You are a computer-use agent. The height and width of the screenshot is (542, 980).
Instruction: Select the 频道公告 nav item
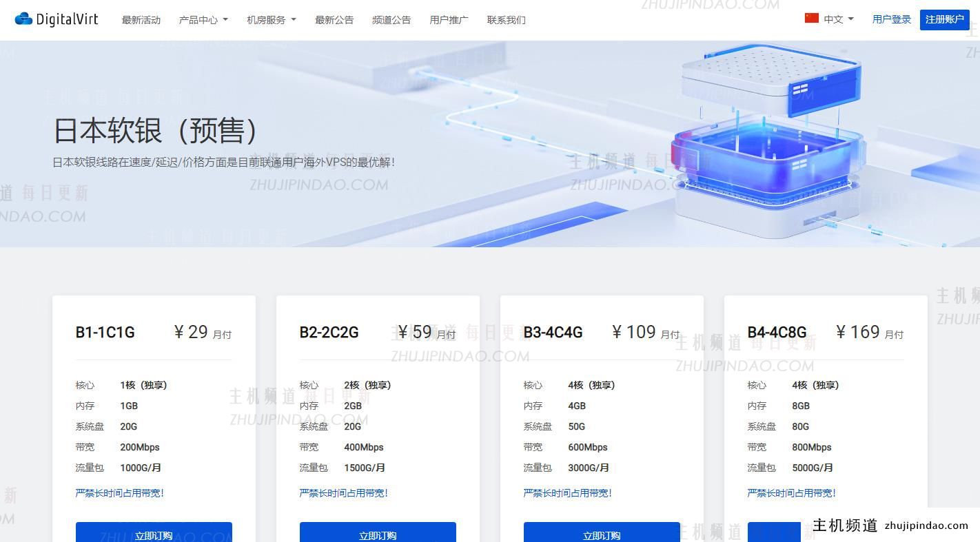tap(391, 20)
